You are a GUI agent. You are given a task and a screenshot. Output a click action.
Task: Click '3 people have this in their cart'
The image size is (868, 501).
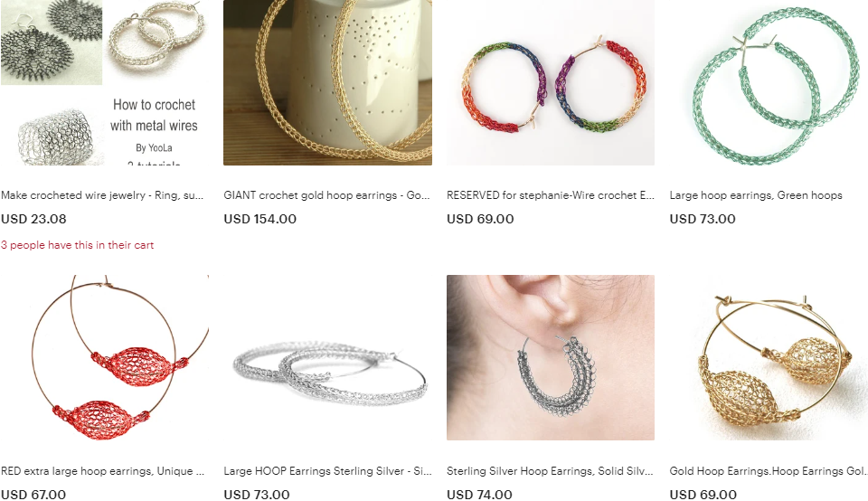[77, 245]
